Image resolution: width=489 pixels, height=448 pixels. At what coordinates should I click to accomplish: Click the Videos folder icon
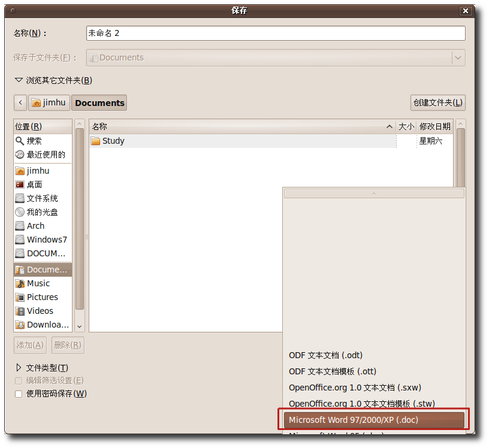(20, 311)
